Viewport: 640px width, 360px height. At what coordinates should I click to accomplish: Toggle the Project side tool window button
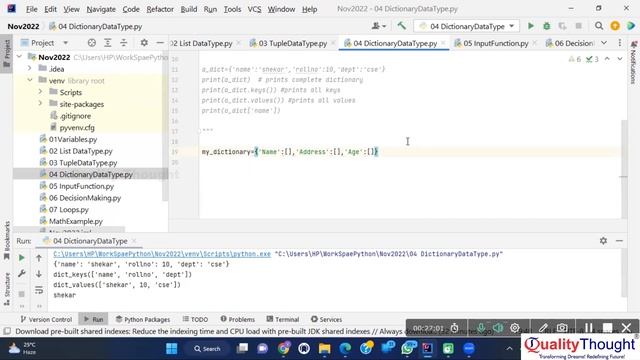(7, 53)
